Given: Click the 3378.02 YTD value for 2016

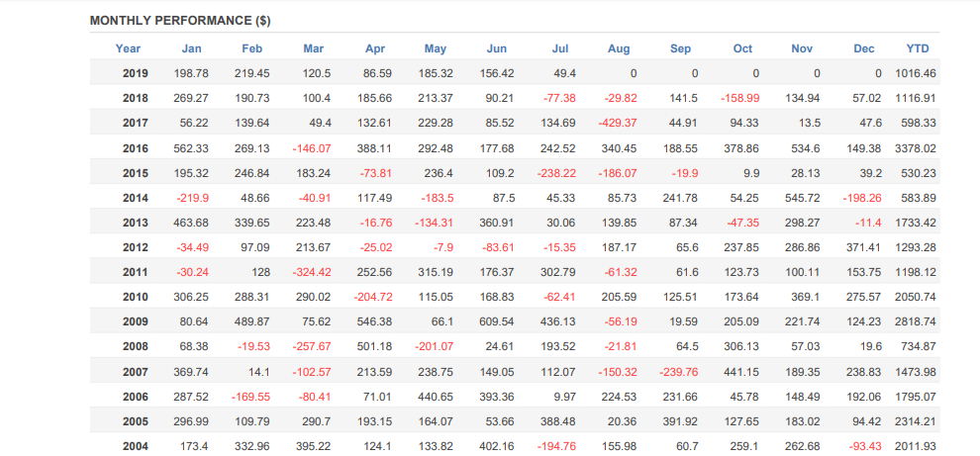Looking at the screenshot, I should coord(915,148).
